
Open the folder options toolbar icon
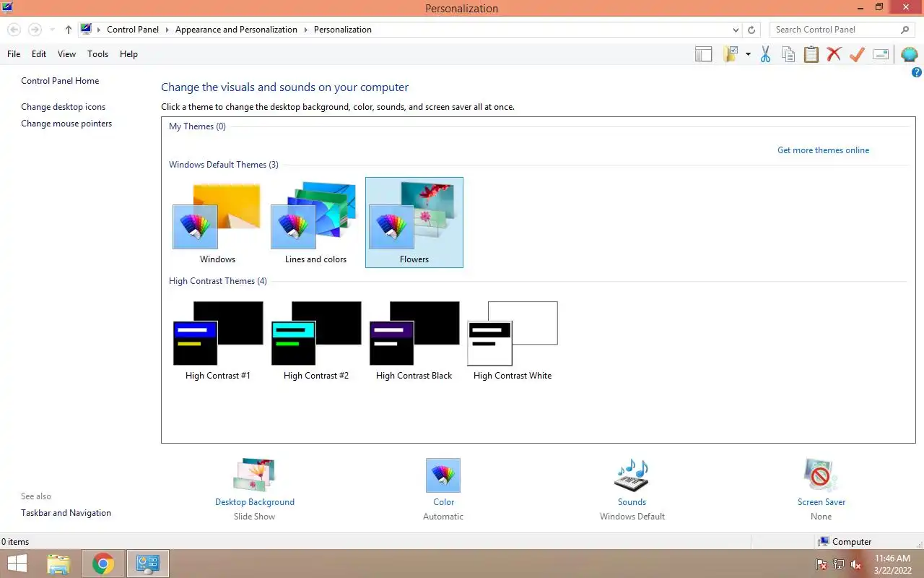tap(731, 54)
